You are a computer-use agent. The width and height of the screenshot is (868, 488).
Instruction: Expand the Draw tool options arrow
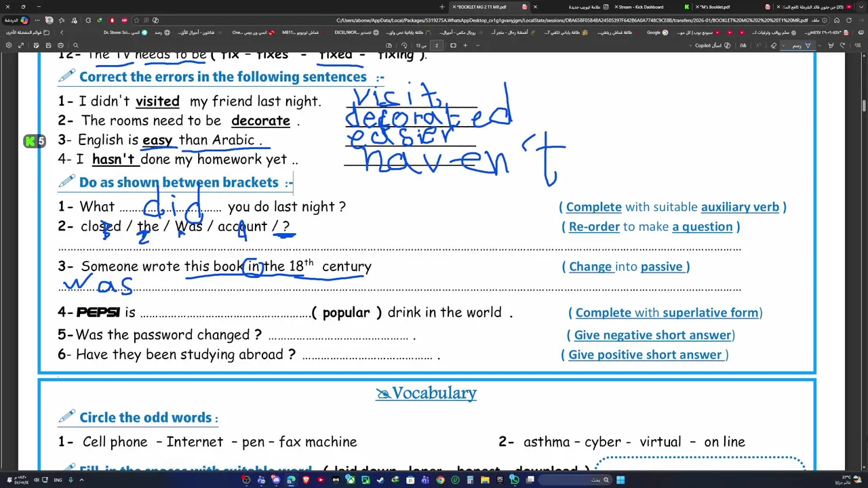(x=783, y=45)
